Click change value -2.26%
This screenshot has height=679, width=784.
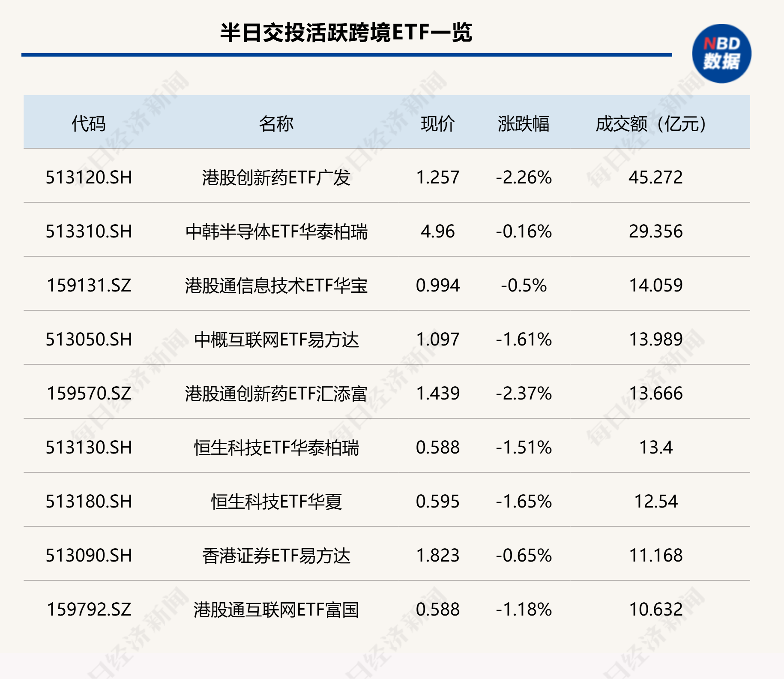click(524, 177)
